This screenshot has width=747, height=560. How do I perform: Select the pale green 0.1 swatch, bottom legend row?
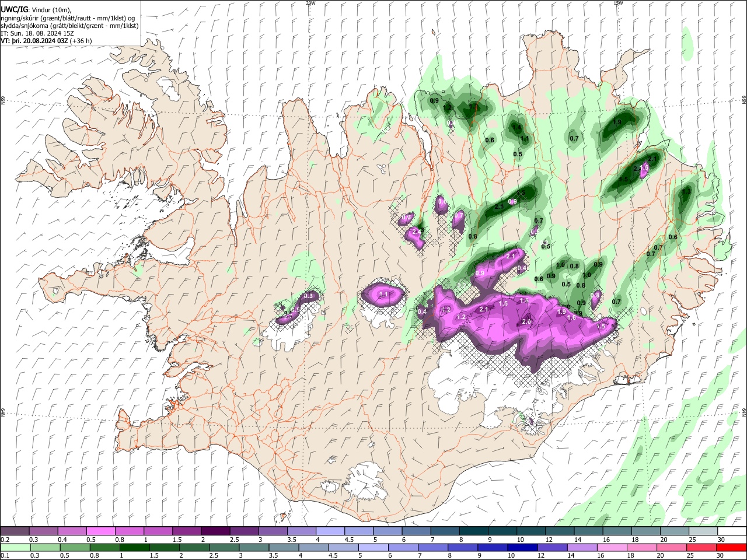tap(15, 547)
